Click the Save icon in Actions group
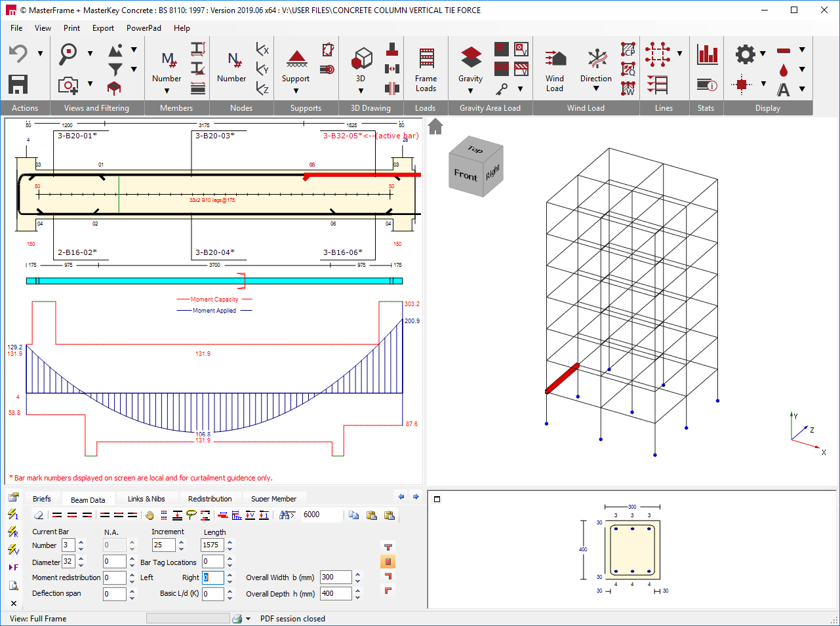840x626 pixels. click(x=17, y=85)
